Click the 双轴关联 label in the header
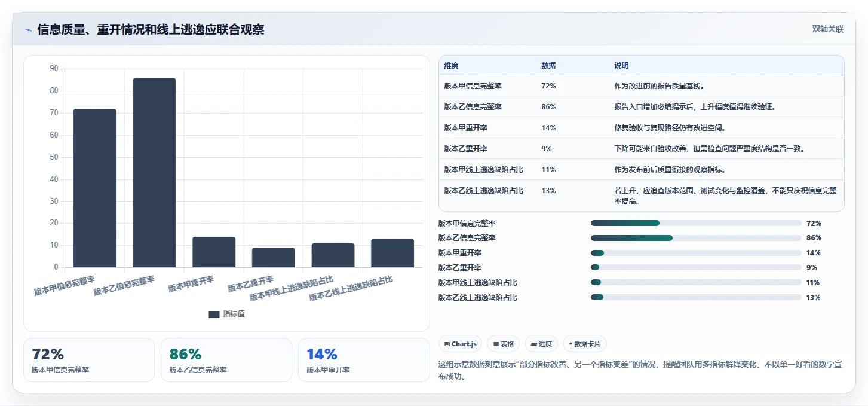The height and width of the screenshot is (406, 868). [827, 29]
